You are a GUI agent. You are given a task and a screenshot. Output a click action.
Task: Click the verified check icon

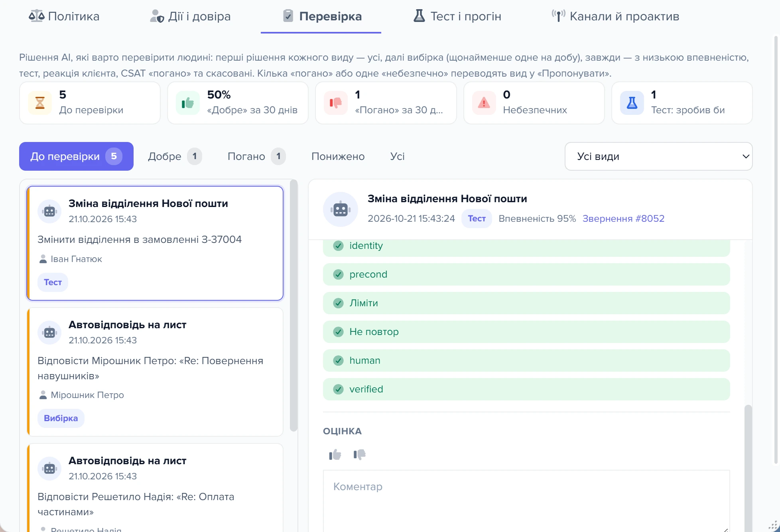tap(338, 389)
